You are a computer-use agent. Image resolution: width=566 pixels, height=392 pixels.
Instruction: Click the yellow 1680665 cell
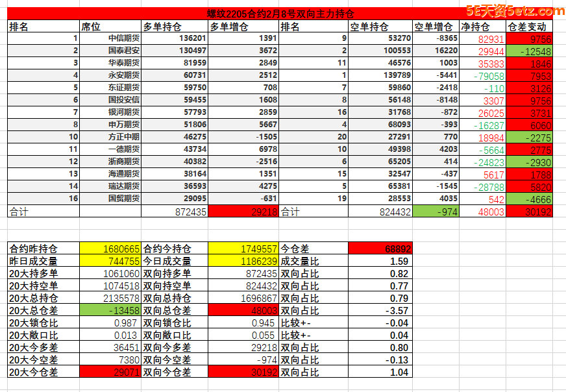(110, 249)
